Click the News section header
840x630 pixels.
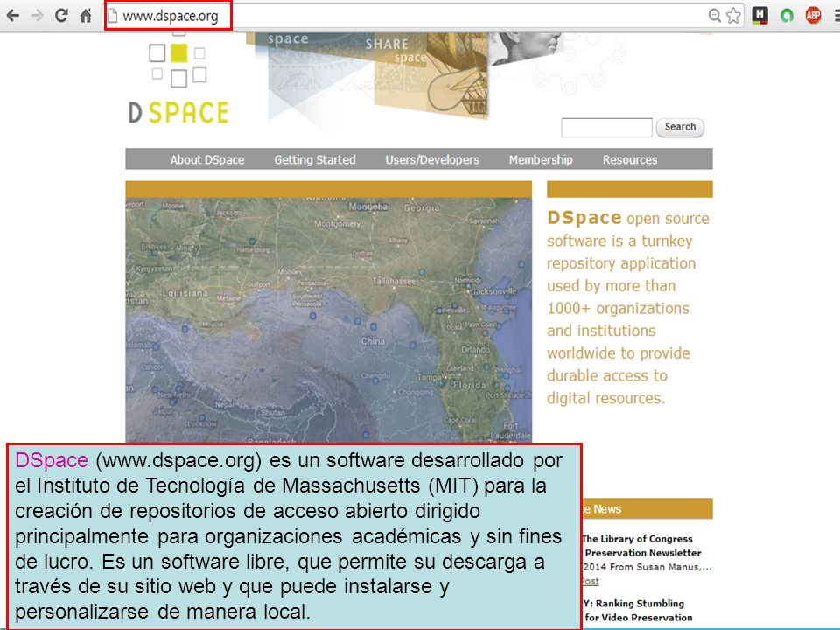[647, 509]
